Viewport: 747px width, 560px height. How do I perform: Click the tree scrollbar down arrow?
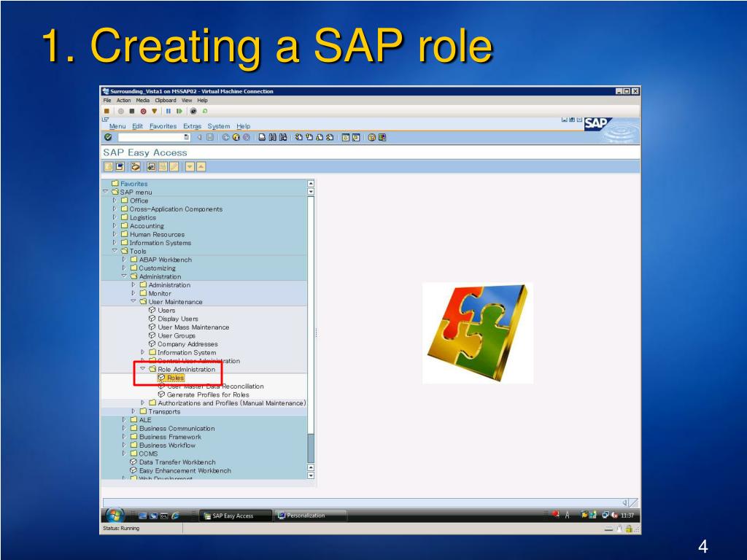pos(311,475)
